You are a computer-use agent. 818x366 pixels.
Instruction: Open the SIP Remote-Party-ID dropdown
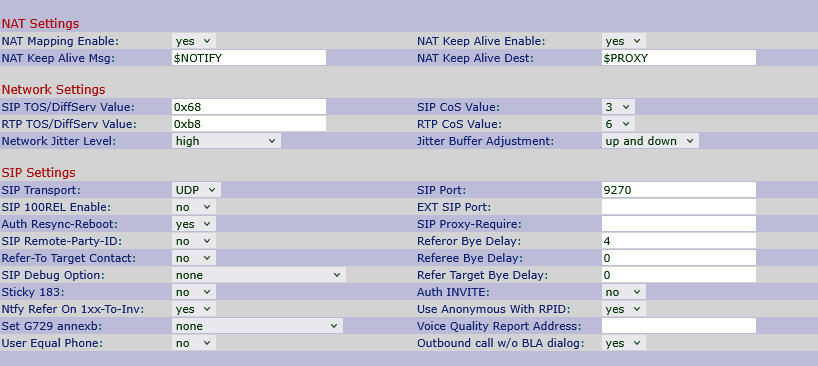pos(194,241)
